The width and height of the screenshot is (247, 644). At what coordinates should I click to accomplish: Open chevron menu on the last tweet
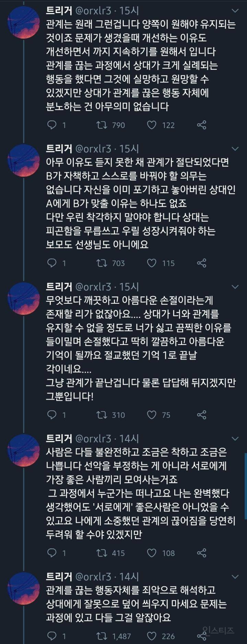235,576
